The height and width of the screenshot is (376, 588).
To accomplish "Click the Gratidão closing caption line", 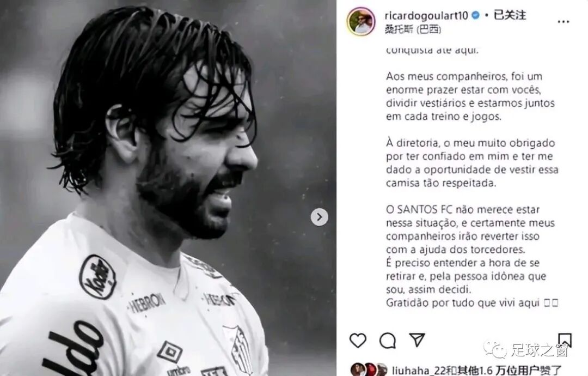I will click(472, 302).
